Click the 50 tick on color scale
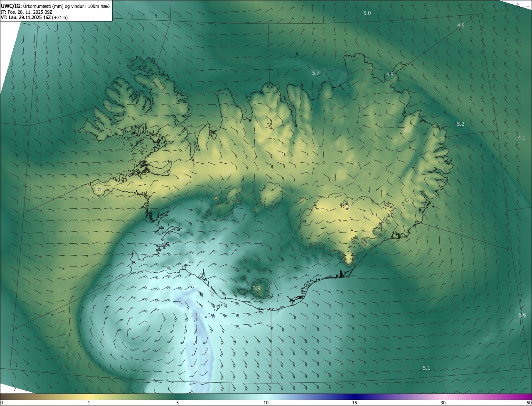 (529, 403)
